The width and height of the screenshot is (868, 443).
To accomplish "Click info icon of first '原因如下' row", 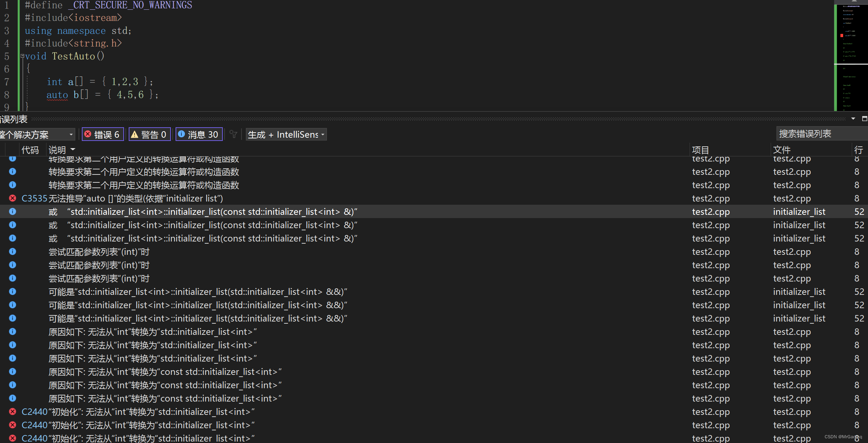I will [13, 331].
